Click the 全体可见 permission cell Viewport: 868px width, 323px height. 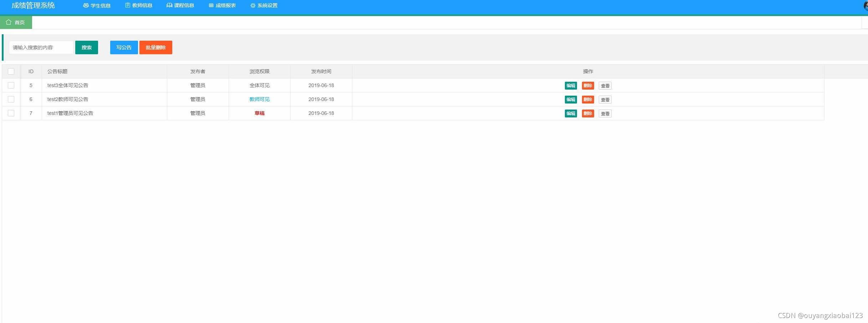point(260,85)
